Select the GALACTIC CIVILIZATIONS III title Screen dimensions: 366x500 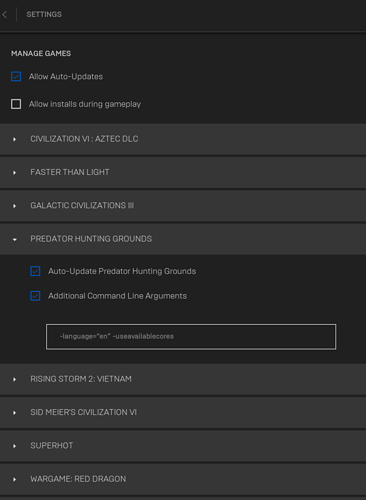82,206
